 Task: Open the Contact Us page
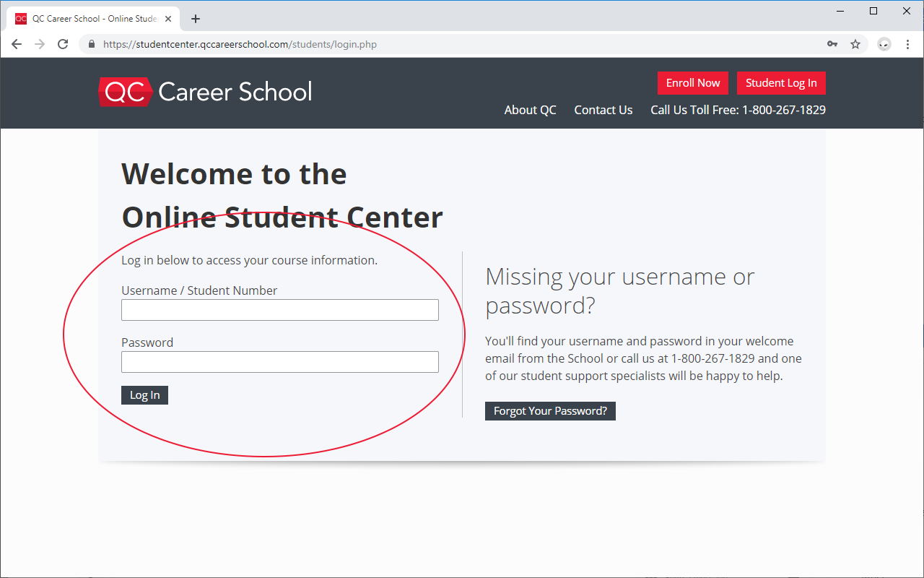click(603, 110)
